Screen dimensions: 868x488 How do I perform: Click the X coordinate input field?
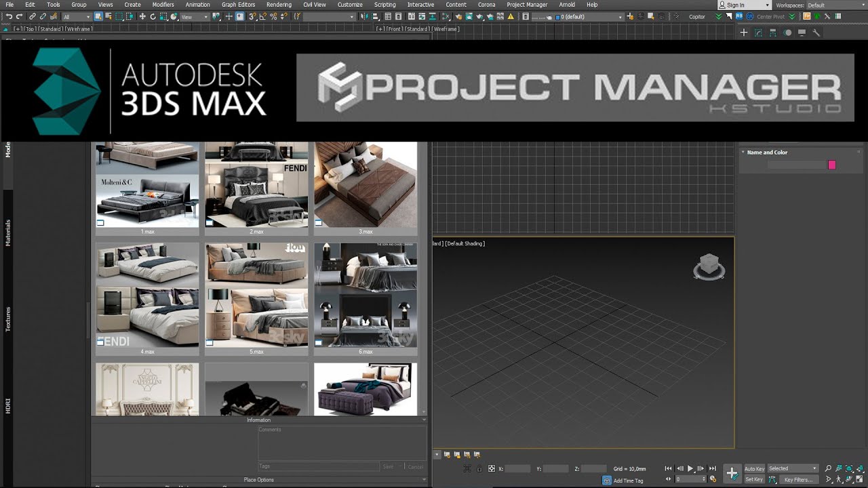coord(518,468)
